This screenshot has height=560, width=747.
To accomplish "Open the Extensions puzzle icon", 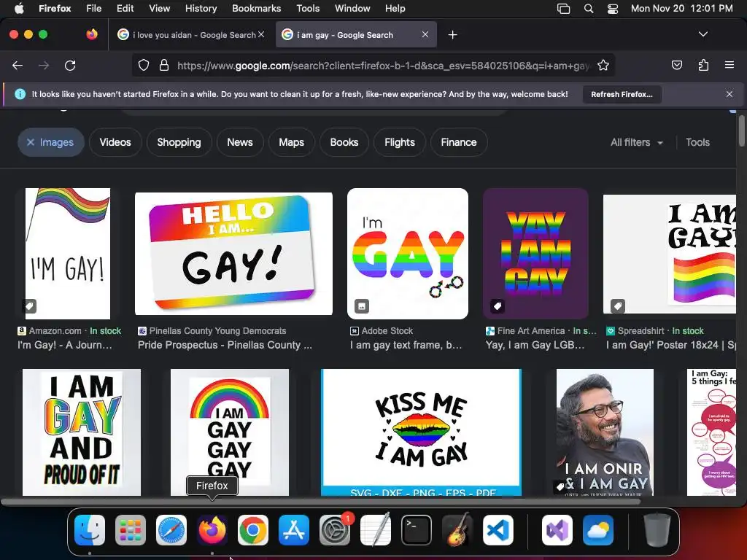I will tap(703, 65).
